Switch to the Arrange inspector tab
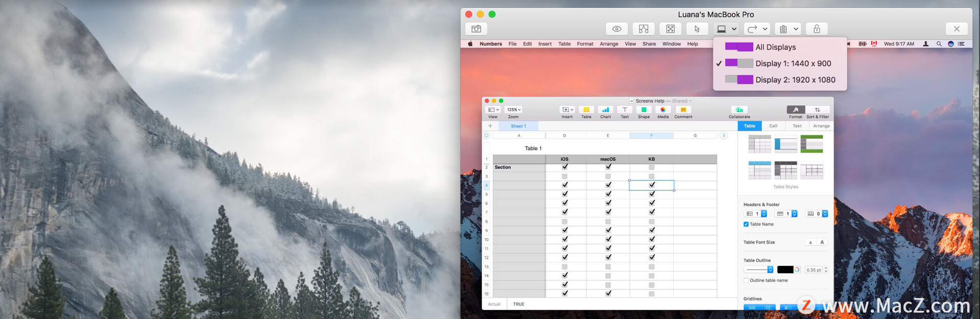This screenshot has height=319, width=980. click(821, 126)
